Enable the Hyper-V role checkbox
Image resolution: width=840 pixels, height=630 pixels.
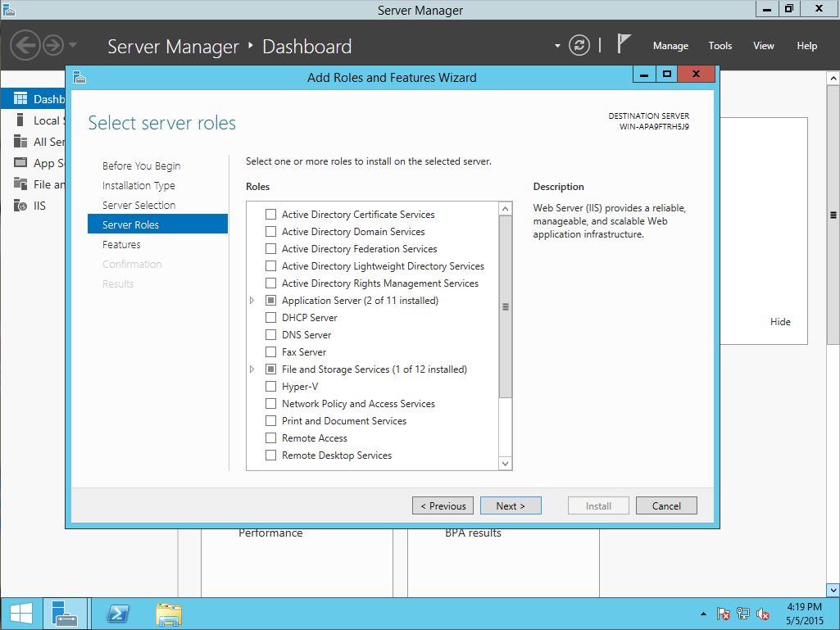[271, 386]
